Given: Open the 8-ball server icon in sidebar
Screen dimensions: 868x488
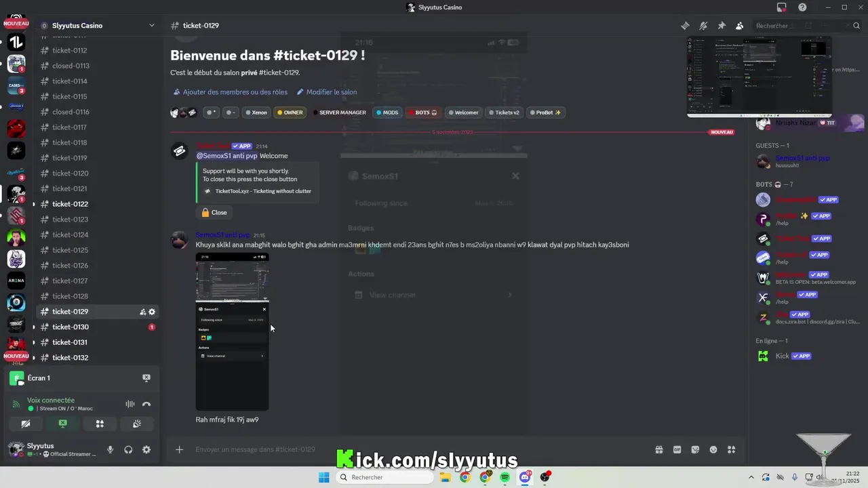Looking at the screenshot, I should (16, 303).
